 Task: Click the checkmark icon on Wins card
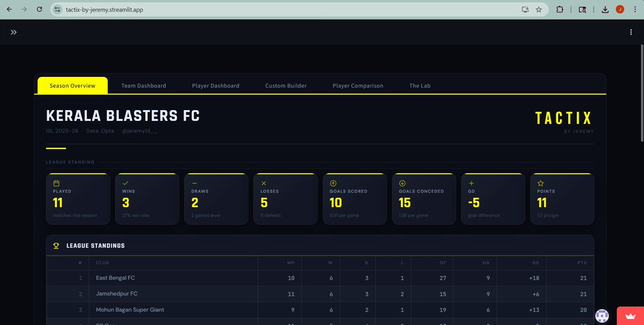point(126,183)
